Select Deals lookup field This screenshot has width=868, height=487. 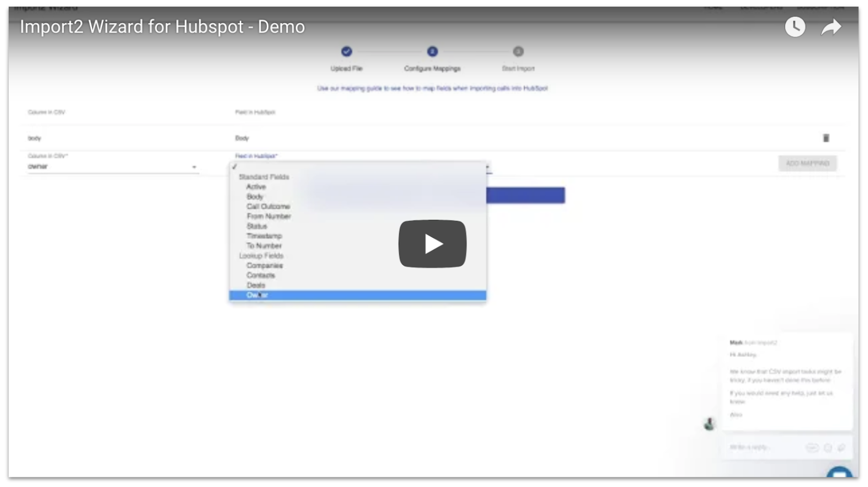(256, 285)
